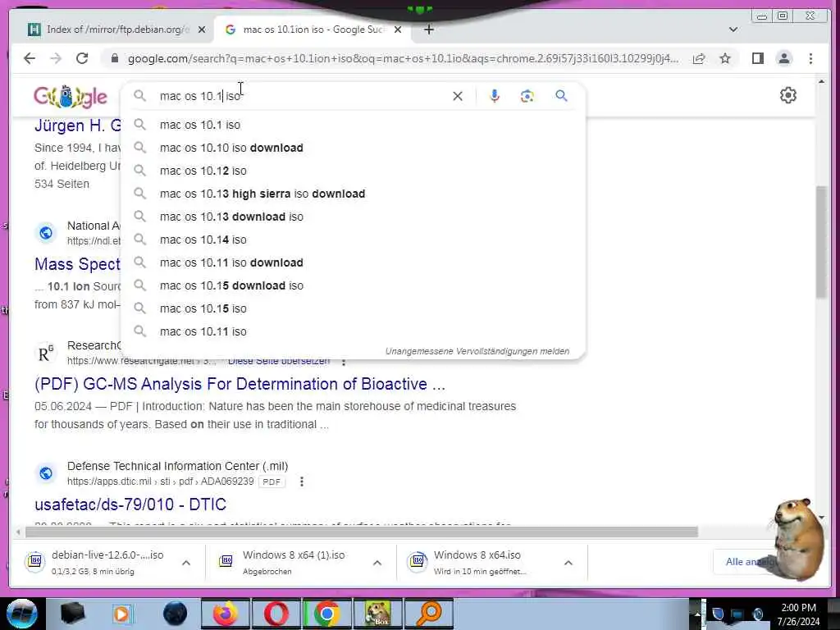Open the share page icon in address bar

(699, 58)
